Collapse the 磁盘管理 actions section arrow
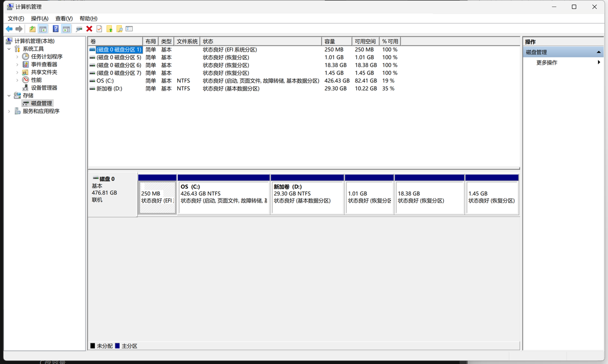This screenshot has width=608, height=364. (598, 52)
